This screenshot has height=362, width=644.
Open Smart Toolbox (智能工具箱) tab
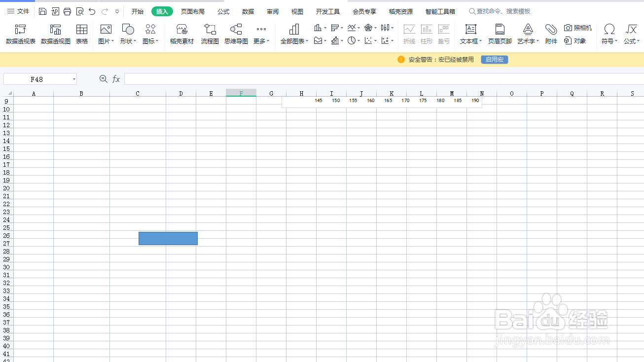tap(440, 11)
